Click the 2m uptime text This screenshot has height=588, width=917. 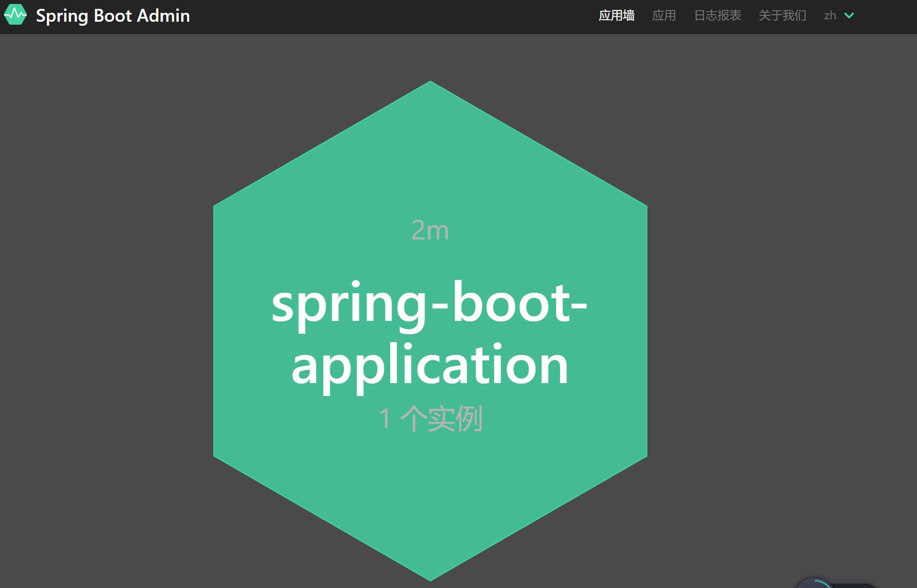point(430,230)
